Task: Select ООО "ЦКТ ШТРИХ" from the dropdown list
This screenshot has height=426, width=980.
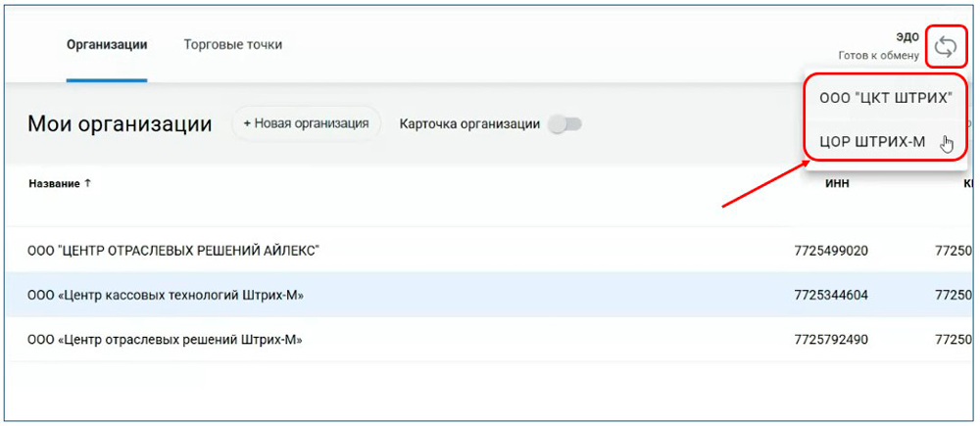Action: (x=885, y=98)
